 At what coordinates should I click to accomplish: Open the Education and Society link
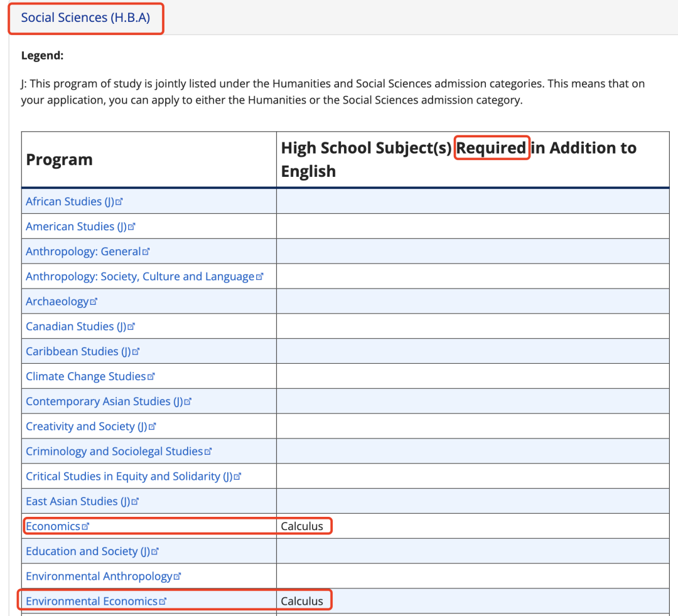(87, 551)
